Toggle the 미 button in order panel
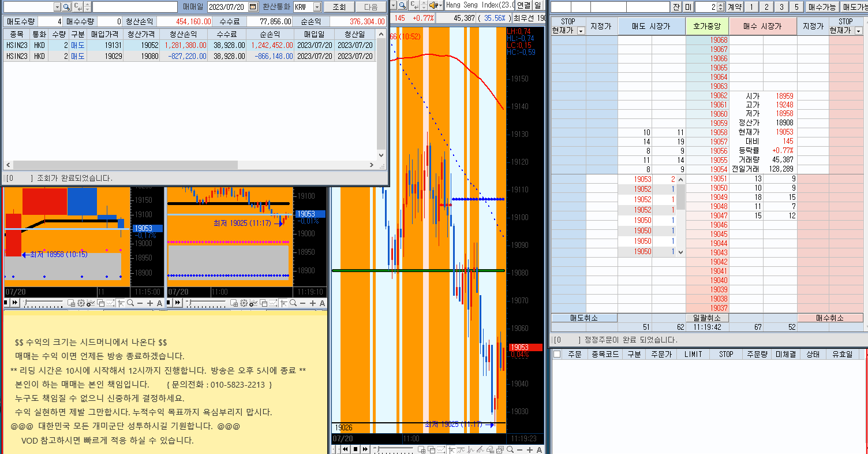 (x=688, y=6)
